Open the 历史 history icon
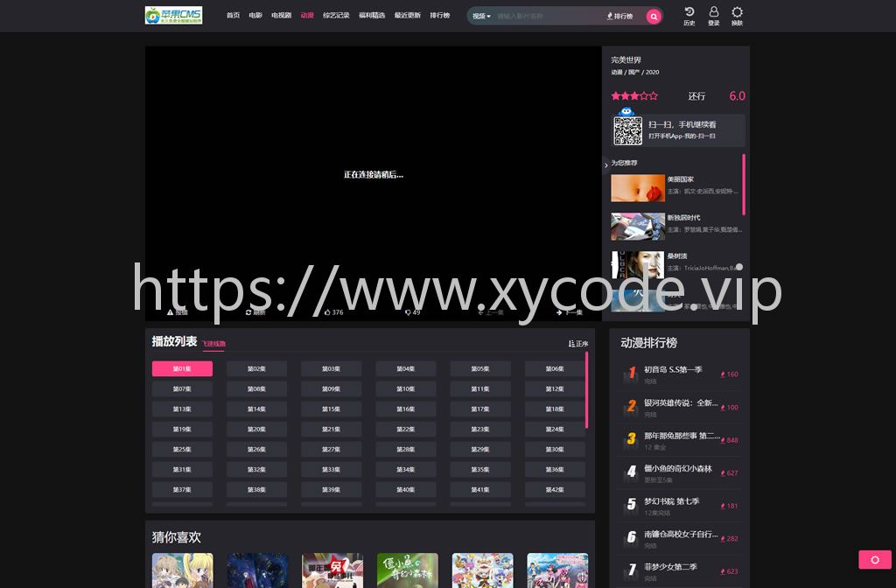Image resolution: width=896 pixels, height=588 pixels. (689, 16)
